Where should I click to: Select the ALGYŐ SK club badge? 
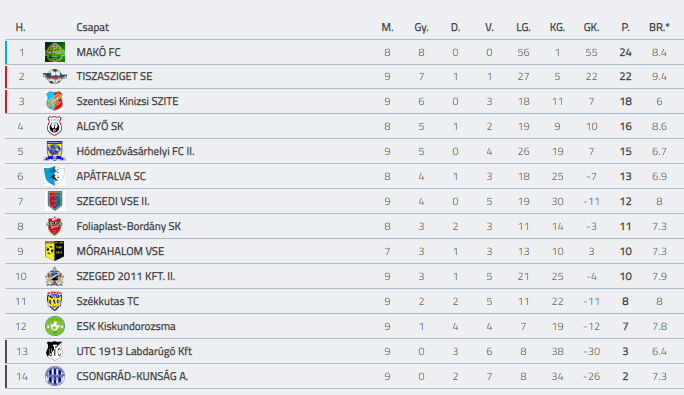(55, 126)
